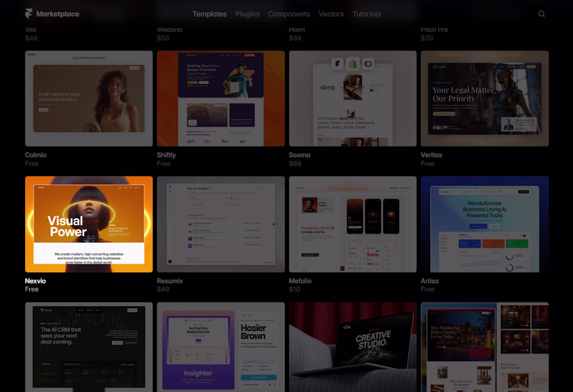Select the Vectors nav item
Image resolution: width=573 pixels, height=392 pixels.
331,14
